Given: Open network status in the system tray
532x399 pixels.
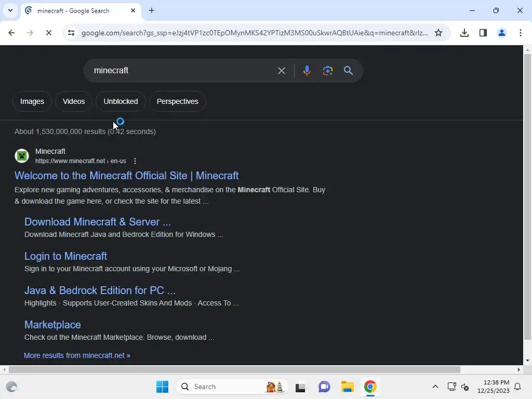Looking at the screenshot, I should (451, 387).
